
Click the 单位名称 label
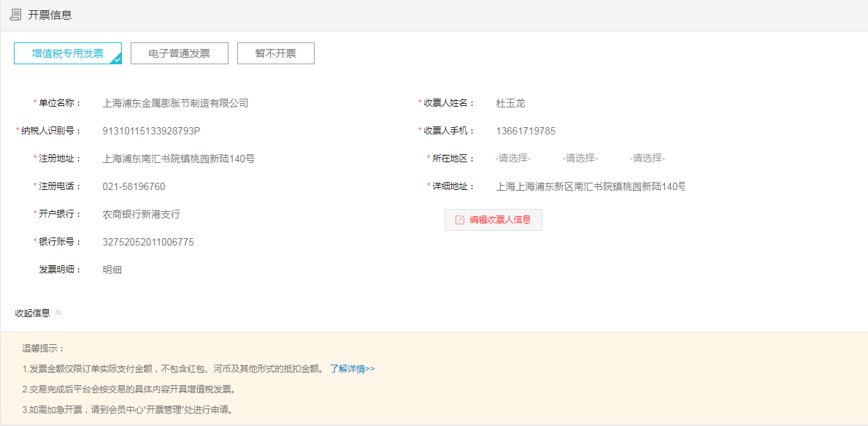coord(60,103)
